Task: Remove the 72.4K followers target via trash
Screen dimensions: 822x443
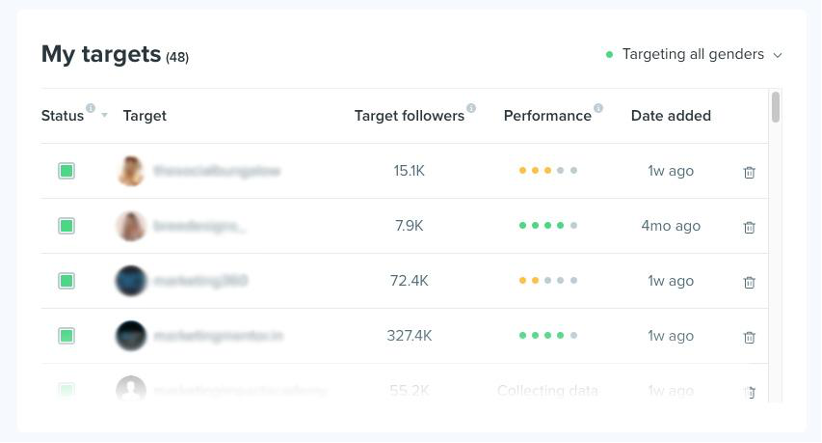Action: coord(749,282)
